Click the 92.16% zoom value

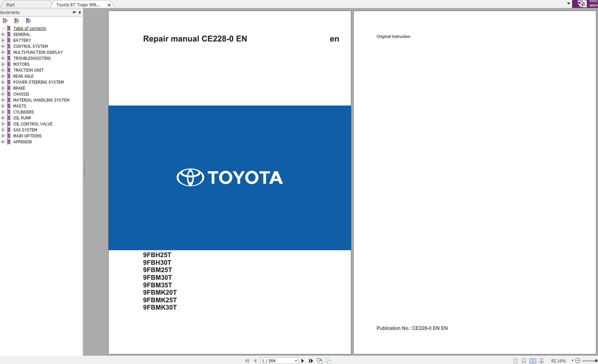(x=558, y=361)
